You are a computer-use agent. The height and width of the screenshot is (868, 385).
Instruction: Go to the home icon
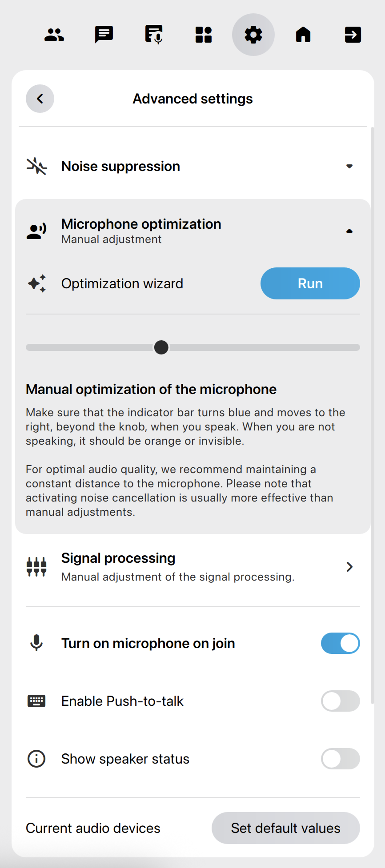point(303,35)
